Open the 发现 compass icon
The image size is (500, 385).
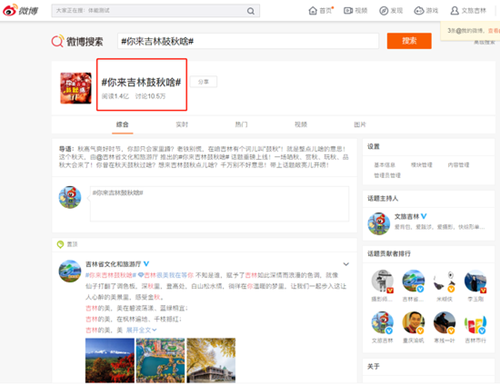pyautogui.click(x=384, y=11)
